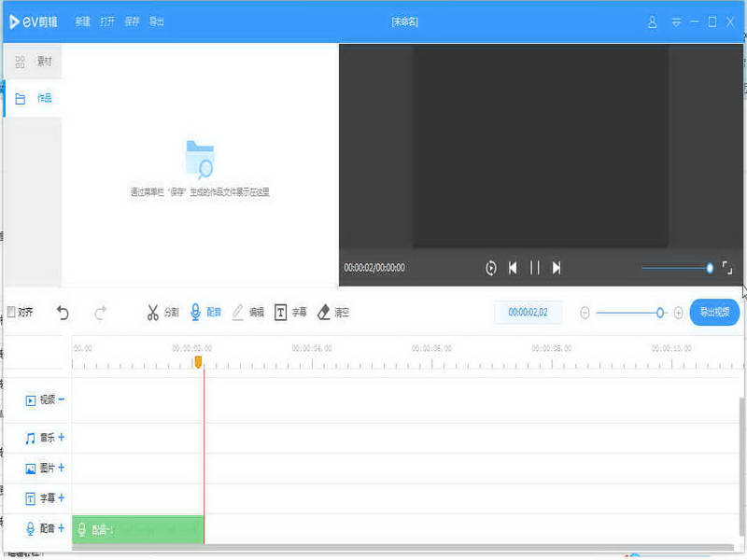Screen dimensions: 747x560
Task: Jump to previous frame in preview
Action: coord(513,268)
